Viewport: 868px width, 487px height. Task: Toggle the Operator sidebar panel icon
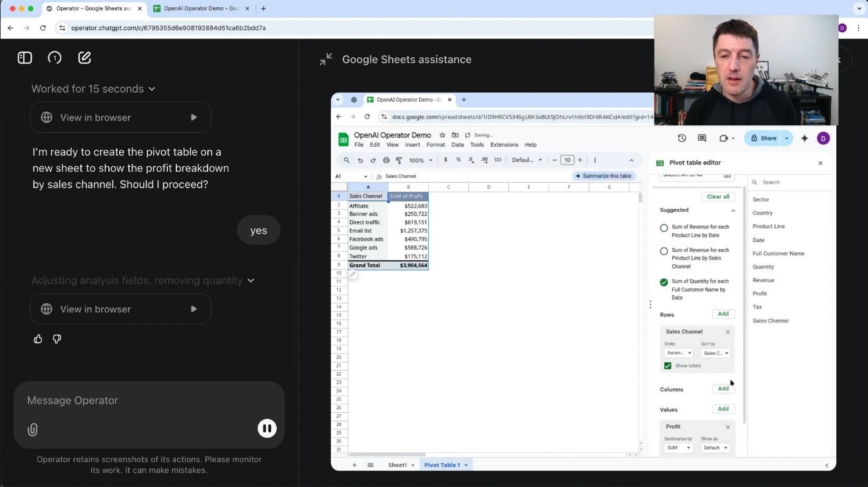tap(25, 58)
